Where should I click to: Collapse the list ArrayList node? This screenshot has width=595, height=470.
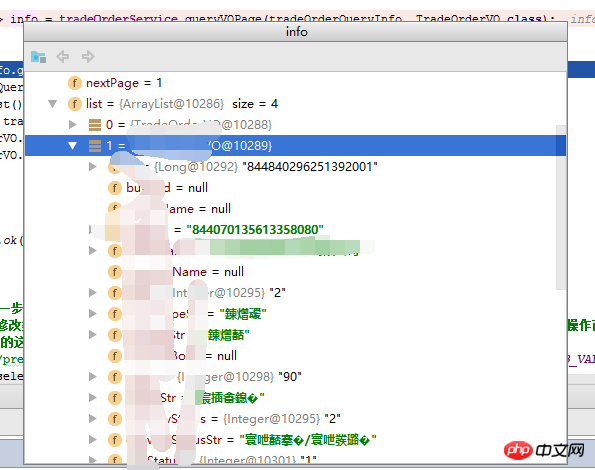53,104
